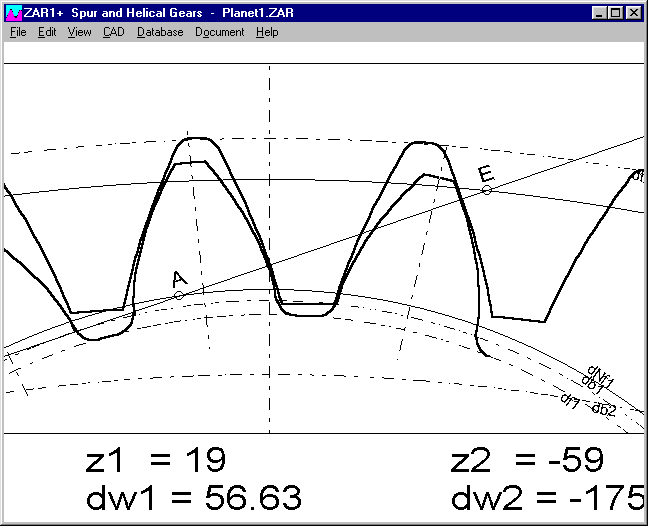
Task: Click the z1 = 19 value text
Action: [154, 460]
